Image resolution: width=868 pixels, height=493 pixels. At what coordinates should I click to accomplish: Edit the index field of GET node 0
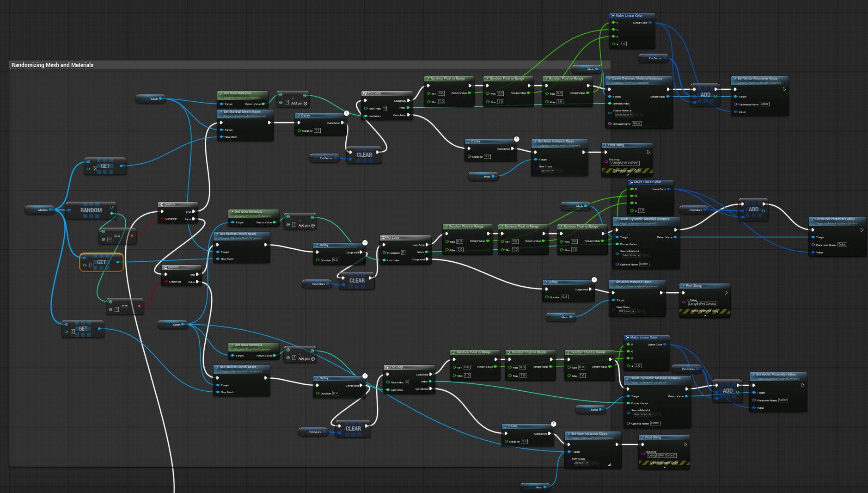click(95, 169)
